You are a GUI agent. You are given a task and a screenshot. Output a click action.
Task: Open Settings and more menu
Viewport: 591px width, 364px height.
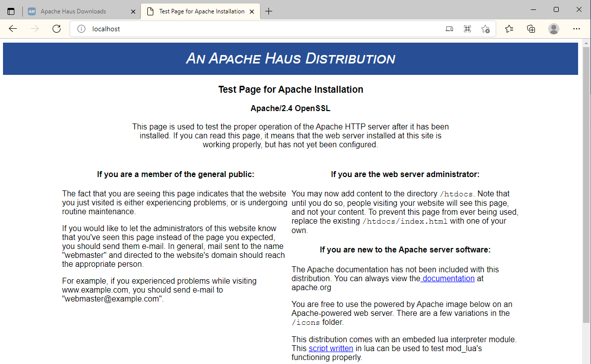click(577, 29)
